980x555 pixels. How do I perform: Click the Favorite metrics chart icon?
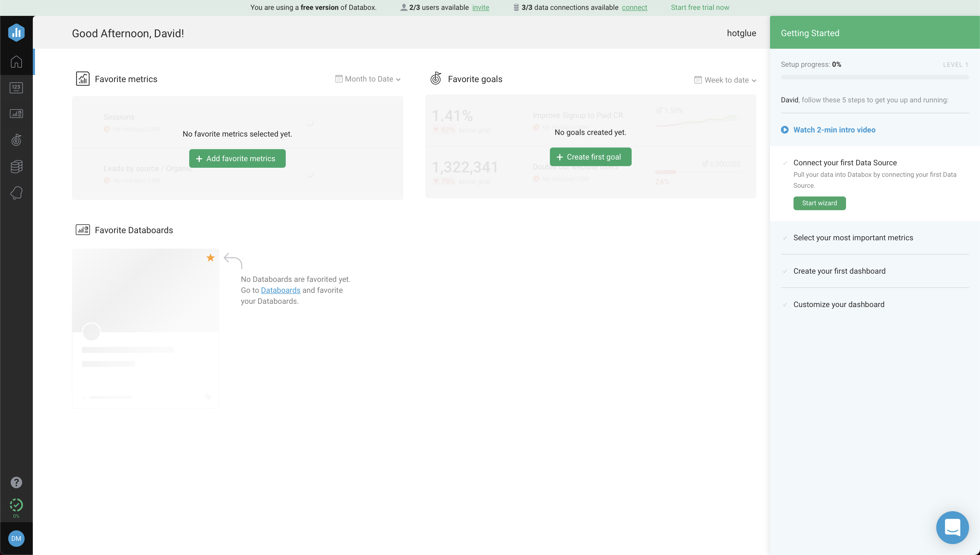point(83,79)
